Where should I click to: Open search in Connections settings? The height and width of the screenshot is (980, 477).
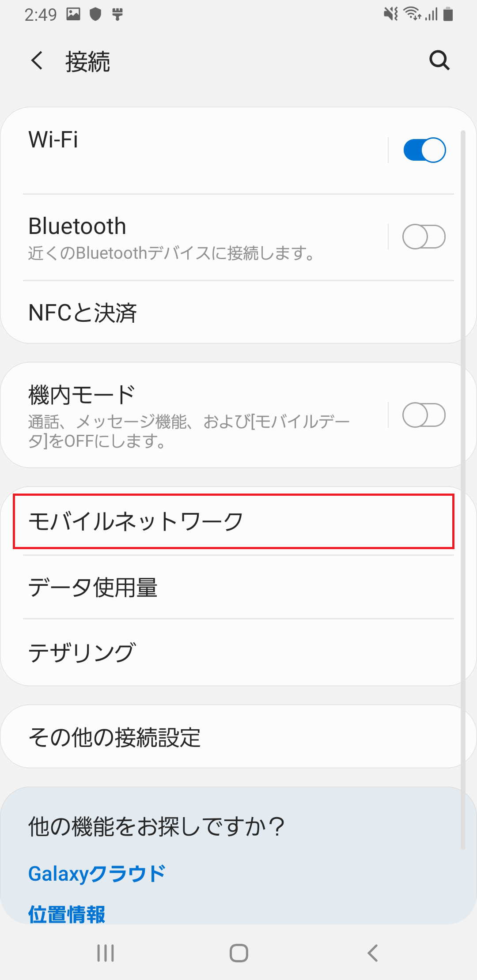[438, 60]
